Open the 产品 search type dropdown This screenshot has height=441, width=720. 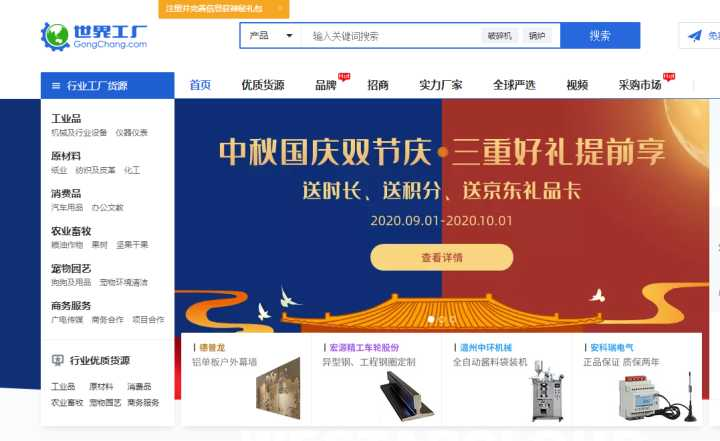[270, 35]
